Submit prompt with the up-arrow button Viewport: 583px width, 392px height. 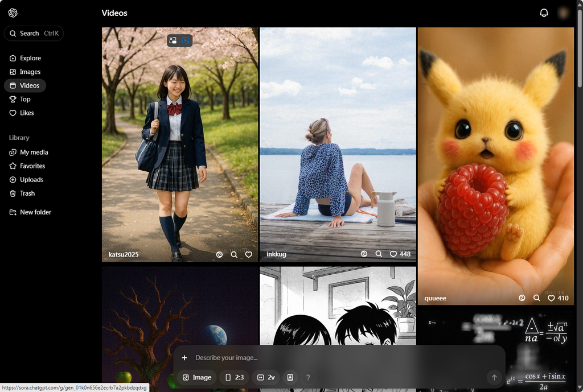point(494,378)
